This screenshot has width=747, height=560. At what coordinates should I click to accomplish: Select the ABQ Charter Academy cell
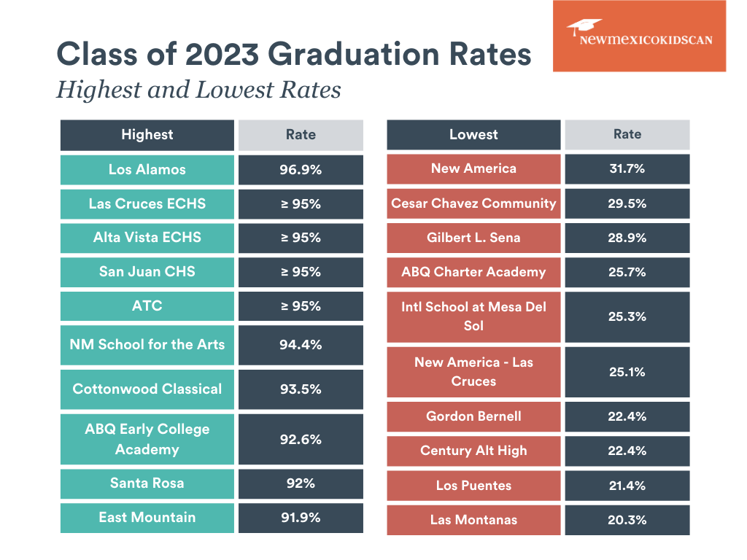point(473,272)
